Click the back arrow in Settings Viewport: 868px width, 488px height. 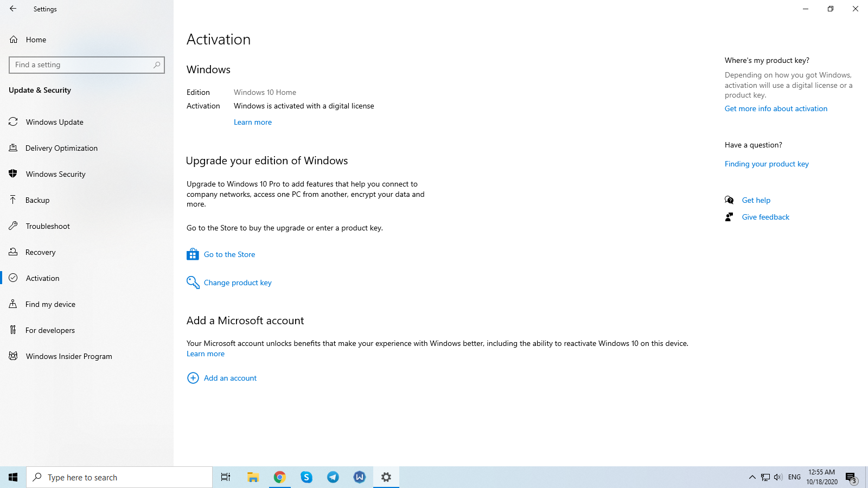[13, 9]
